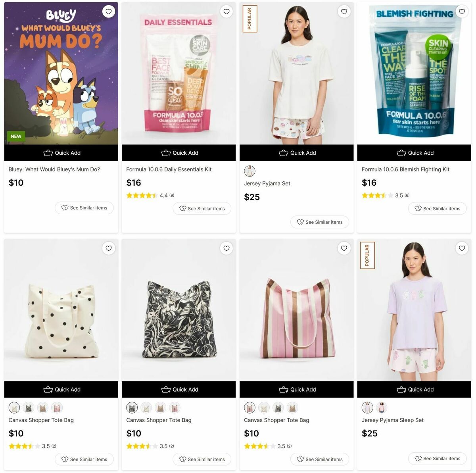Wishlist the pink striped tote bag heart
This screenshot has height=473, width=476.
click(x=344, y=248)
